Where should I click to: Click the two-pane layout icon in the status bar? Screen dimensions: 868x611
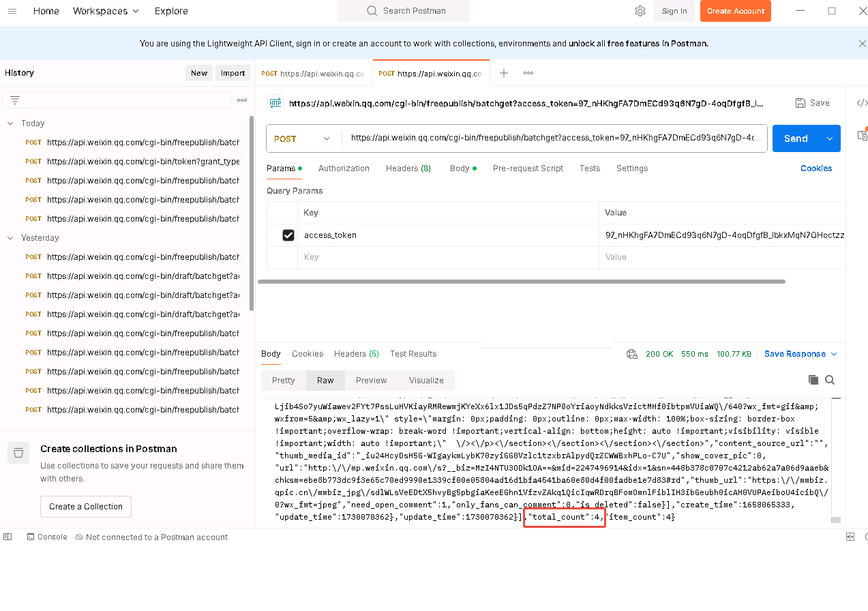point(850,537)
